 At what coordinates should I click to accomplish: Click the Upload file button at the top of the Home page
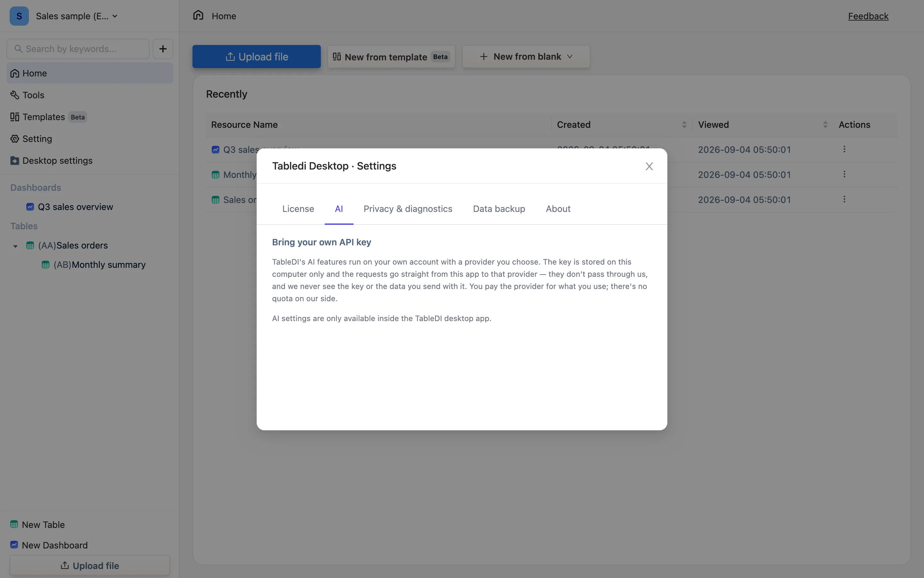(257, 57)
